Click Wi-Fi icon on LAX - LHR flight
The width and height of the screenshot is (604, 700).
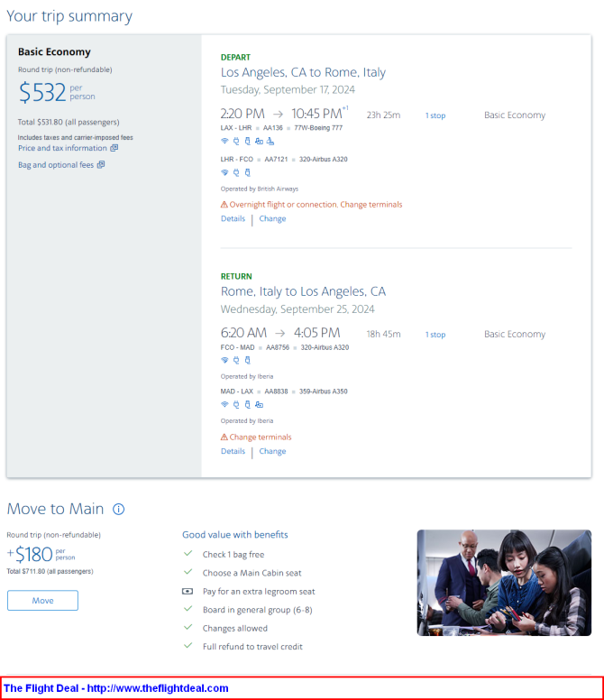(x=224, y=141)
